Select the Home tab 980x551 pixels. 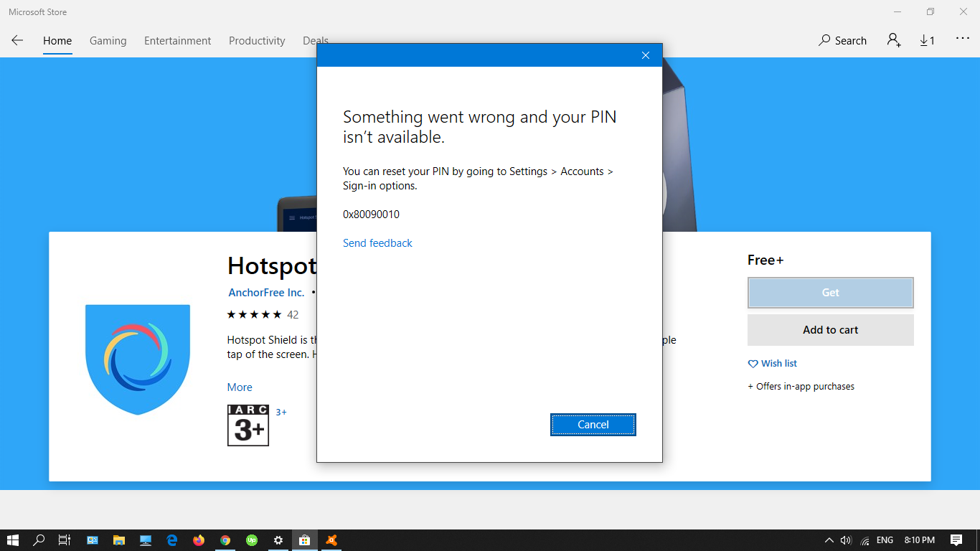(x=57, y=41)
